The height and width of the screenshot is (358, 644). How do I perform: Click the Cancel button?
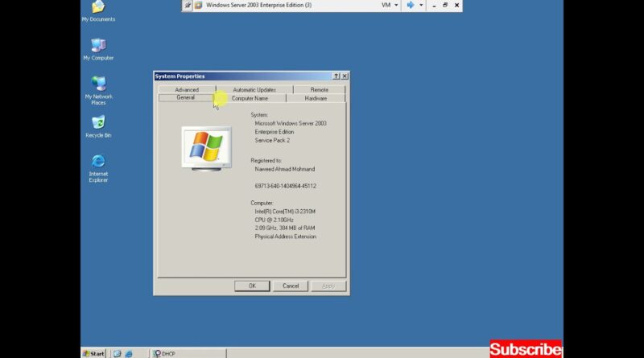(291, 286)
